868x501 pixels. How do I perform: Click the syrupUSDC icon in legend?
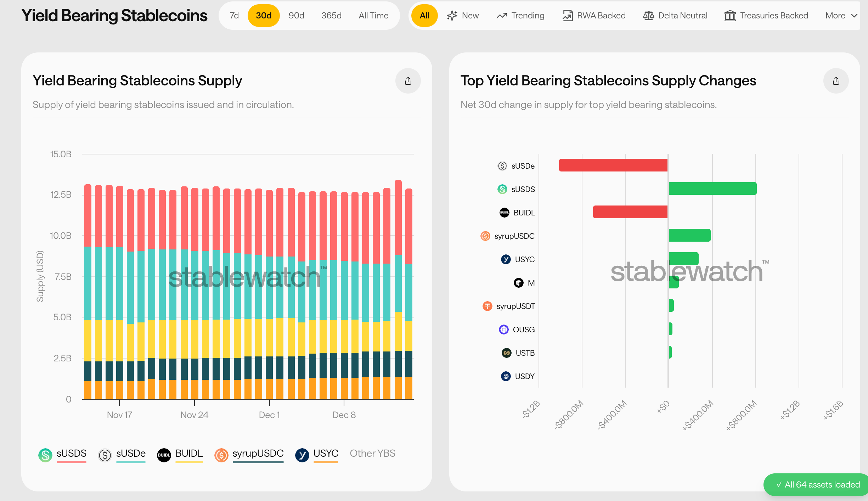tap(221, 455)
